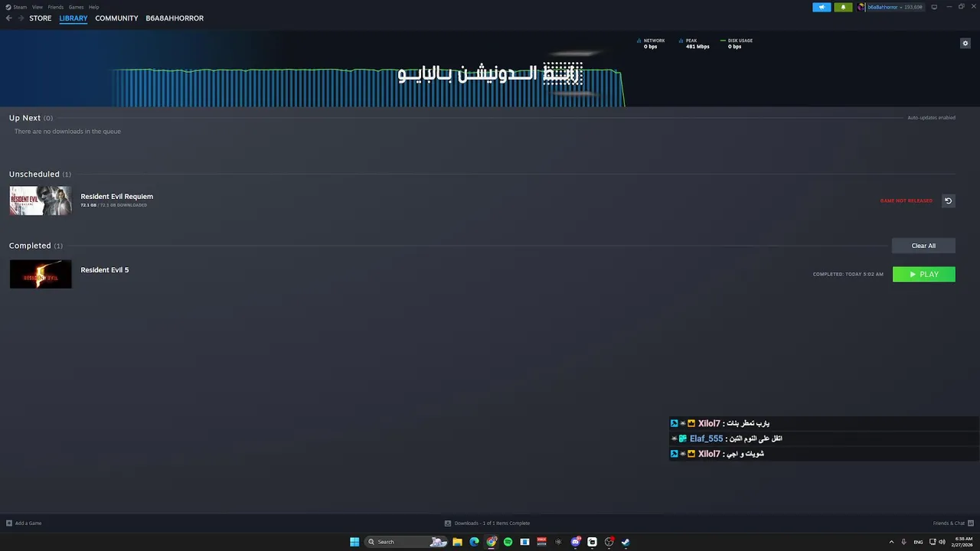The height and width of the screenshot is (551, 980).
Task: Open the Resident Evil Requiem title
Action: (117, 197)
